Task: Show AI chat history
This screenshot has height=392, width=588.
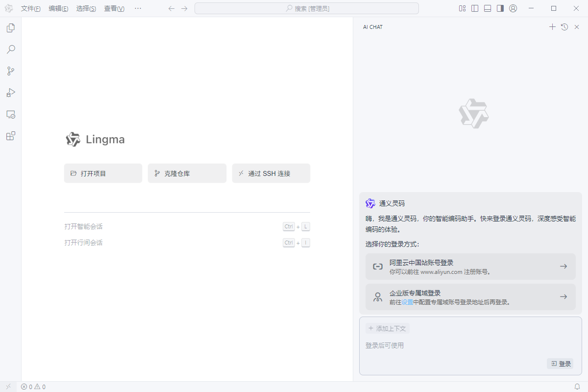Action: [564, 27]
